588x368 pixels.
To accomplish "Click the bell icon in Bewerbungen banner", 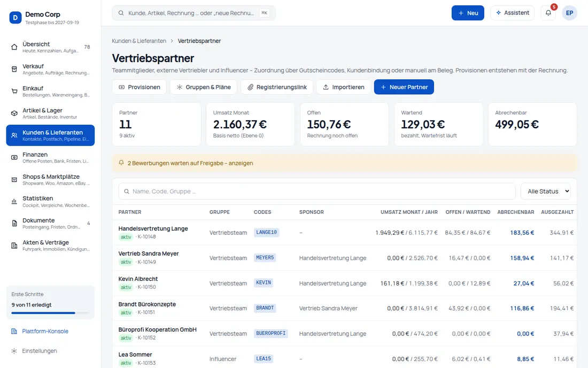I will pyautogui.click(x=121, y=163).
